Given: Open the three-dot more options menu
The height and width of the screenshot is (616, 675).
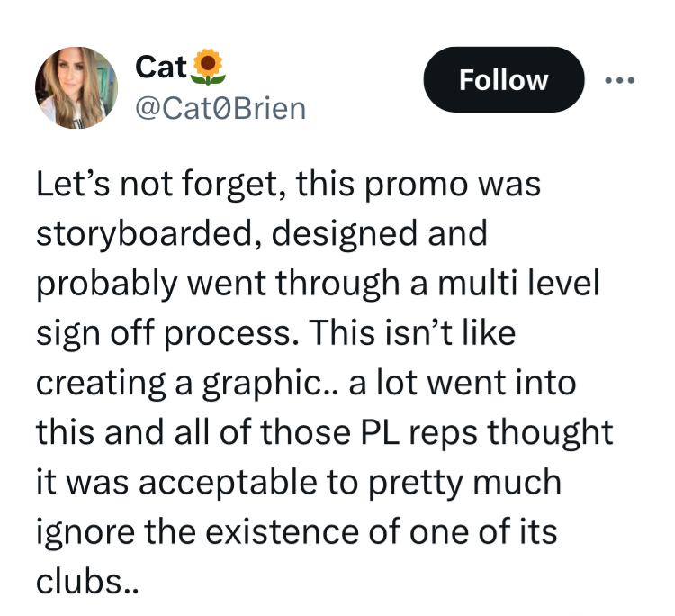Looking at the screenshot, I should click(x=619, y=80).
